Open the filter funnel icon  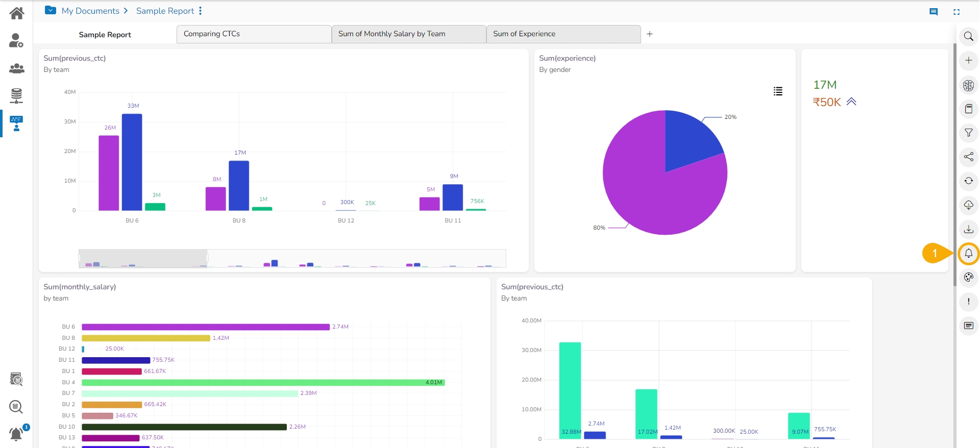pyautogui.click(x=968, y=133)
